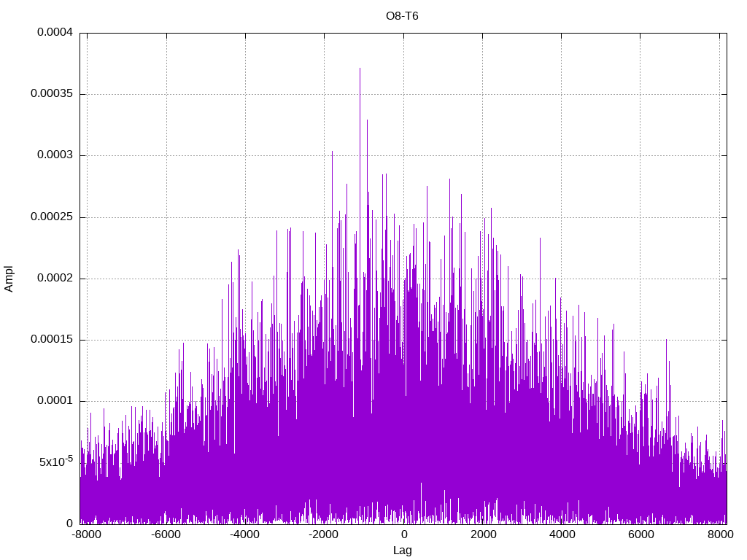Select the 4000 x-axis tick label
This screenshot has width=747, height=560.
pos(562,534)
